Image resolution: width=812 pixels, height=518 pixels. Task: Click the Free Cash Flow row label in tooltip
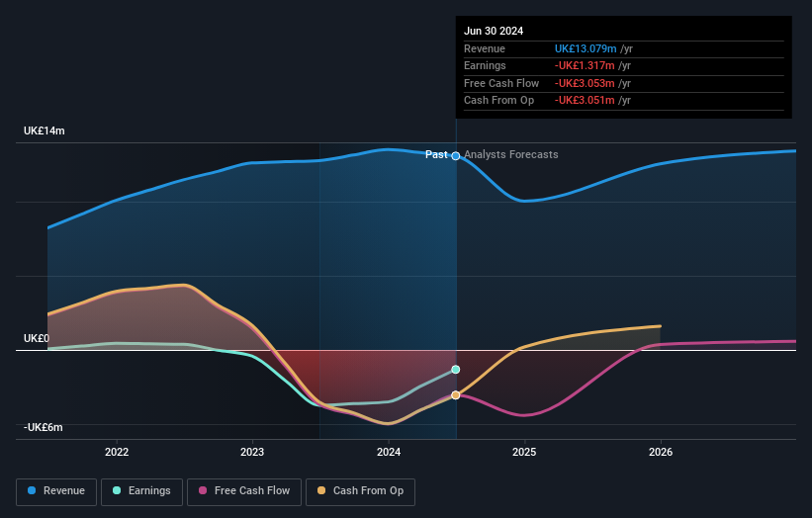(501, 83)
